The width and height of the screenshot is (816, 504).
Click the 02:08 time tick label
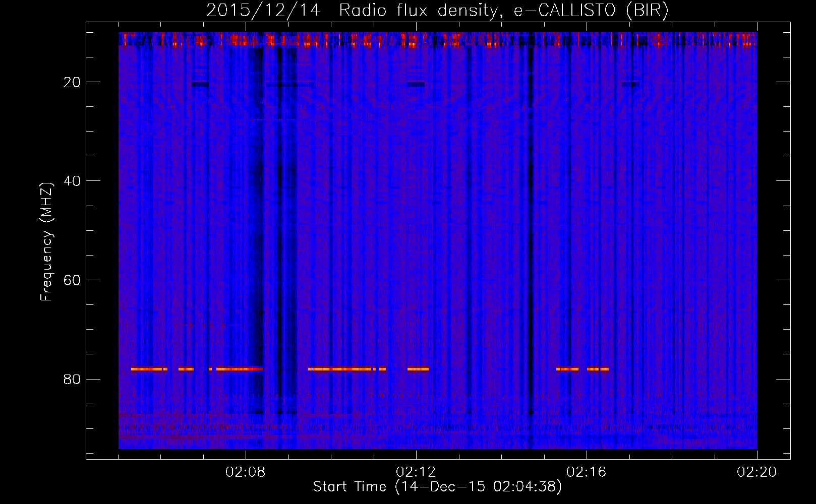tap(246, 472)
